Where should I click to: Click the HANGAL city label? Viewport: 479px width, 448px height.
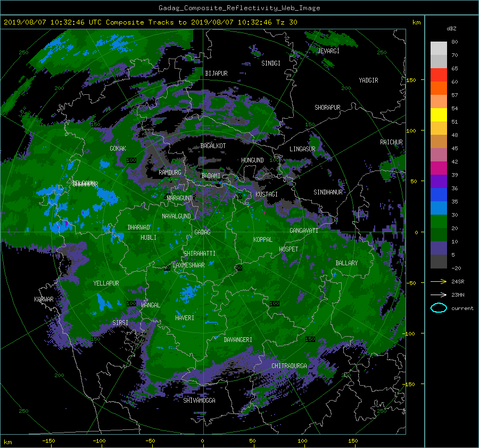(151, 305)
